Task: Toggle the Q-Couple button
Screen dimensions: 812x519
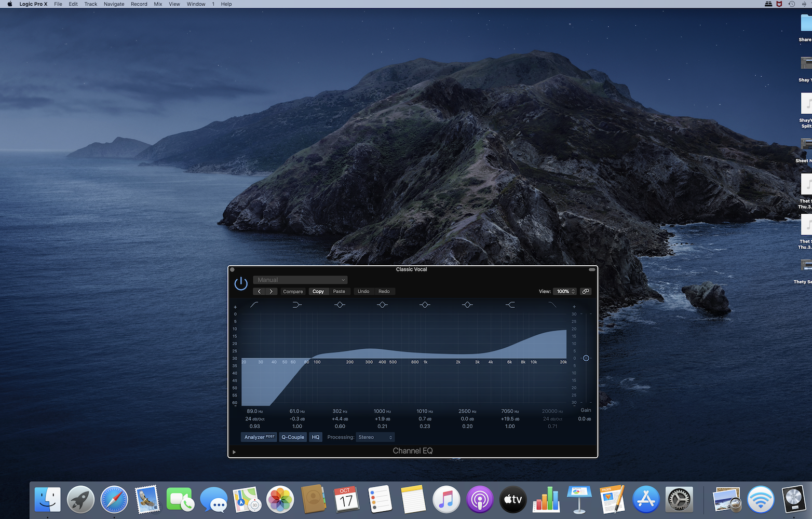Action: (293, 438)
